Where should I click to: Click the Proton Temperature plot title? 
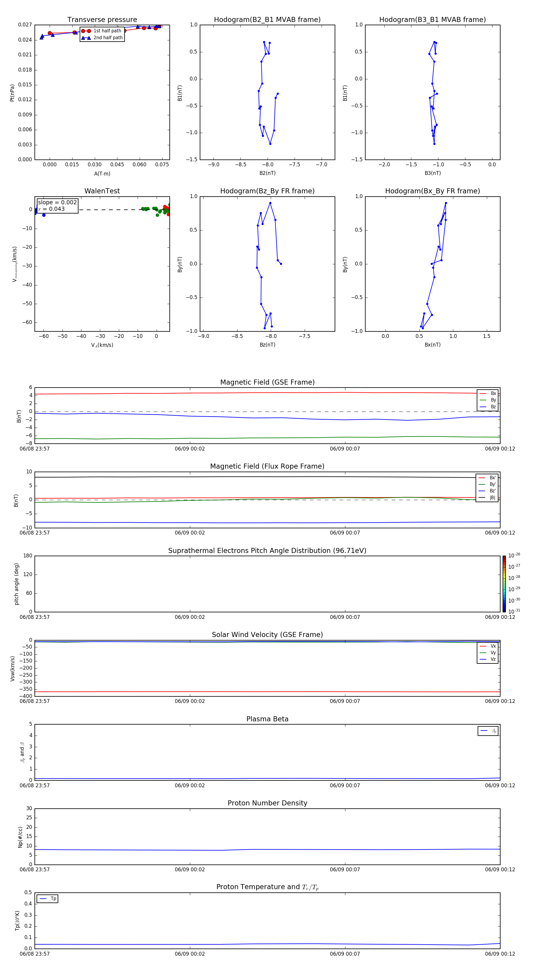[x=267, y=887]
